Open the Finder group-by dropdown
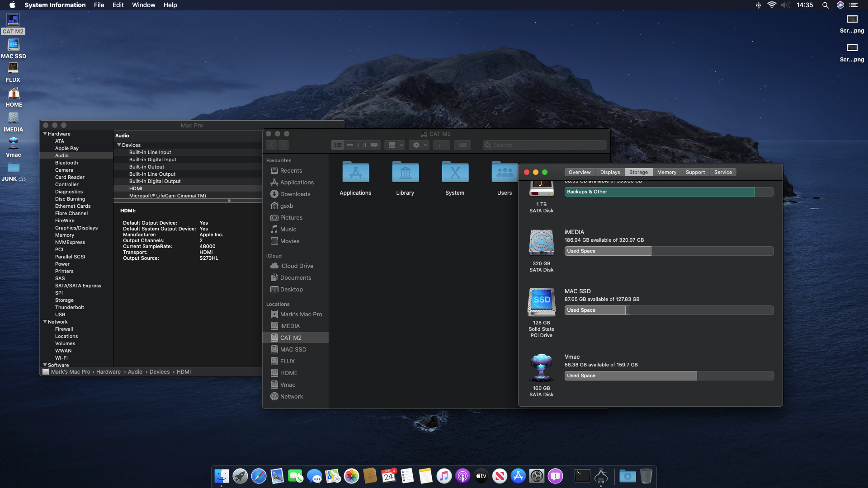This screenshot has height=488, width=868. 395,145
